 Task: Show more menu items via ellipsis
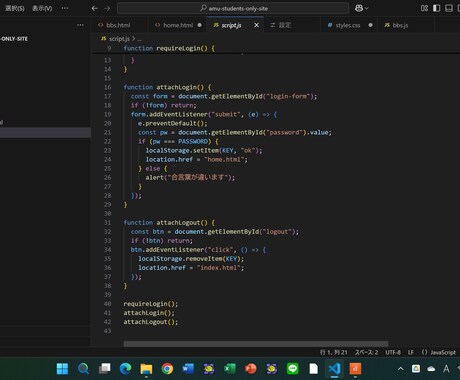click(65, 8)
